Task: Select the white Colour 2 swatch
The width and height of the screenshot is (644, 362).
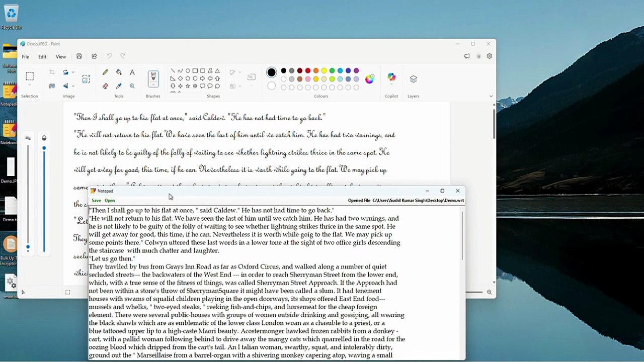Action: pyautogui.click(x=272, y=86)
